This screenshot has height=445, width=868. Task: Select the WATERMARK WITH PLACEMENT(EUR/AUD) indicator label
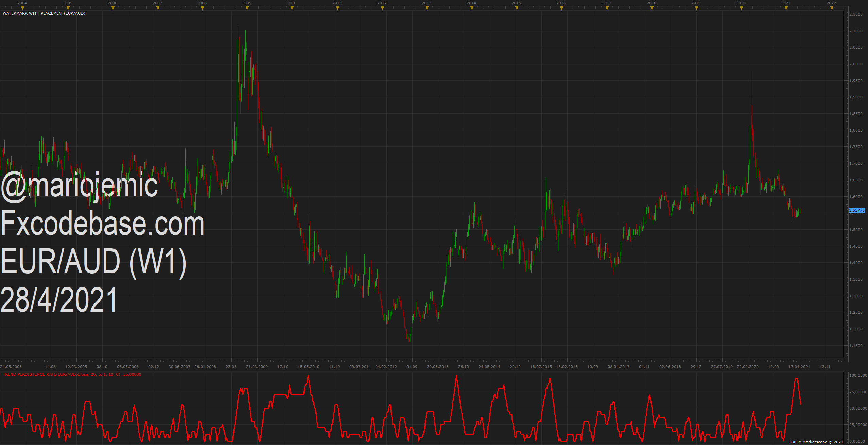coord(44,13)
